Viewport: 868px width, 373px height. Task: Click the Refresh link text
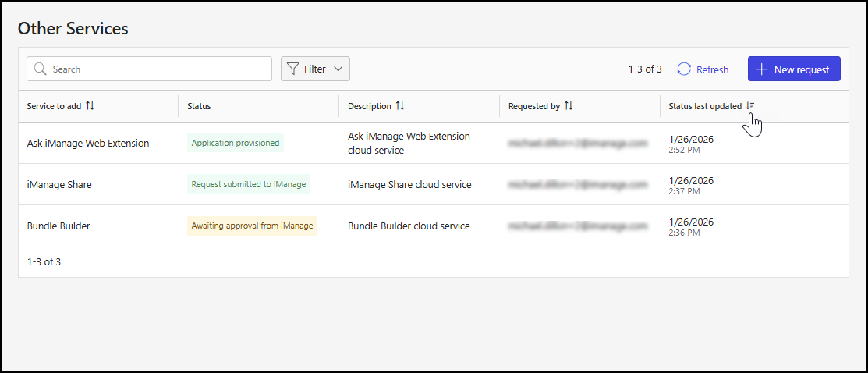[x=713, y=69]
